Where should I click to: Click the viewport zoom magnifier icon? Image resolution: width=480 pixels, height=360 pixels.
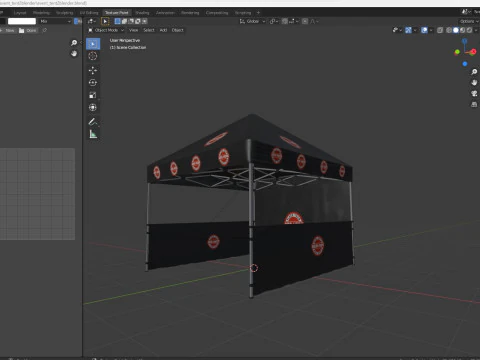(x=474, y=72)
